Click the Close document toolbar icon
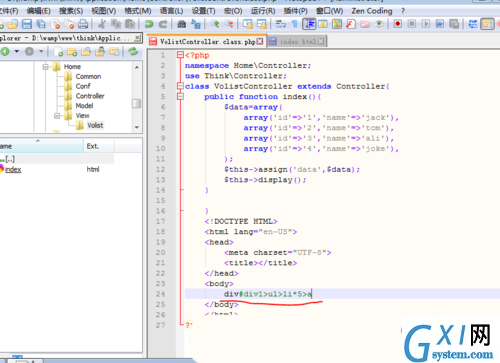 pos(55,24)
